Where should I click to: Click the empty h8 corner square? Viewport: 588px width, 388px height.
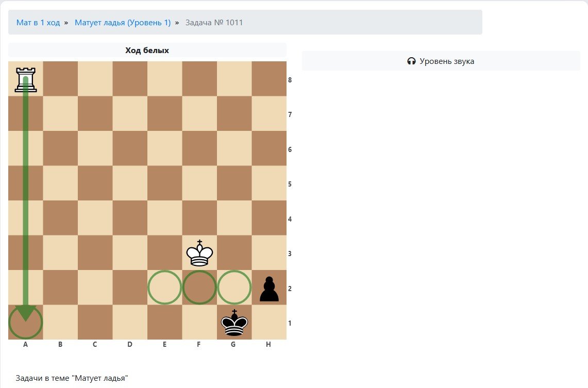click(x=268, y=79)
